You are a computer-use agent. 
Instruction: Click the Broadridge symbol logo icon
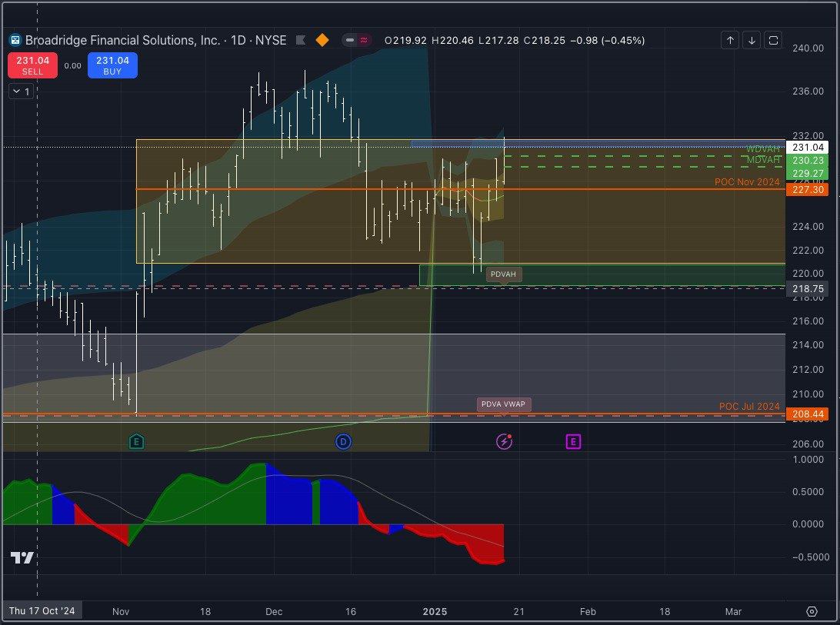(x=15, y=40)
